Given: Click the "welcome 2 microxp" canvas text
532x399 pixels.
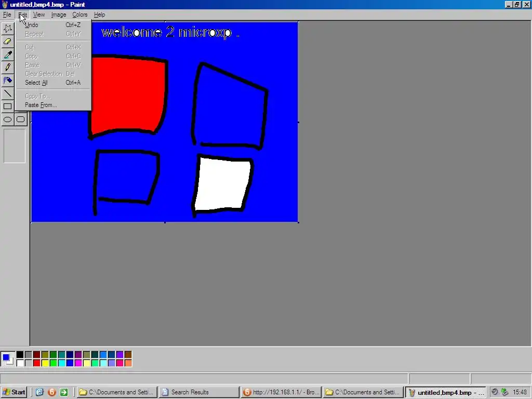Looking at the screenshot, I should (167, 33).
